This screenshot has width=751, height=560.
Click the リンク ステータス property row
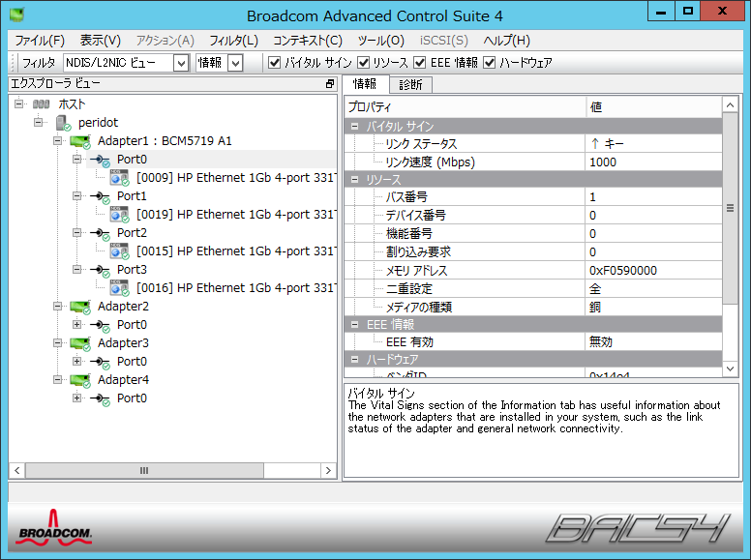tap(533, 144)
